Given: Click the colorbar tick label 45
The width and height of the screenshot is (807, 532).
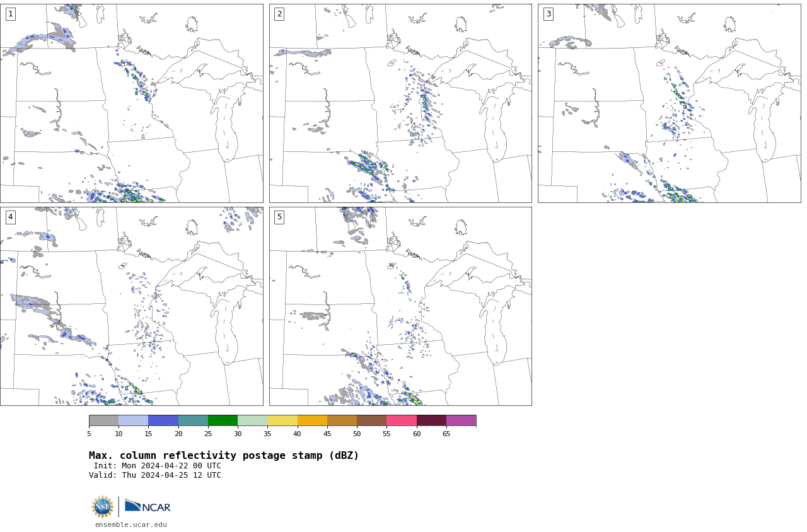Looking at the screenshot, I should point(327,434).
